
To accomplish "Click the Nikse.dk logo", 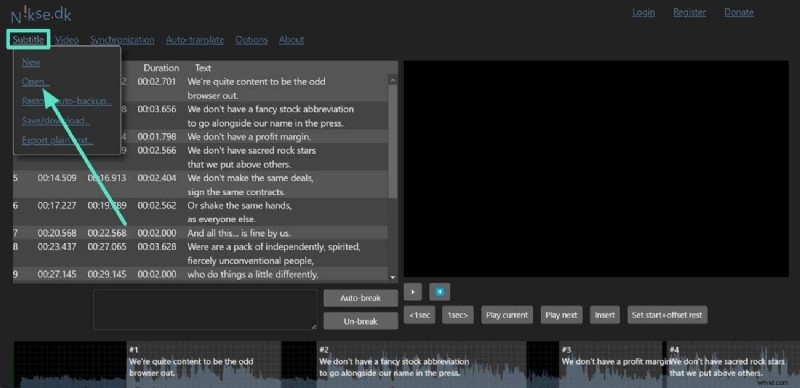I will 41,15.
